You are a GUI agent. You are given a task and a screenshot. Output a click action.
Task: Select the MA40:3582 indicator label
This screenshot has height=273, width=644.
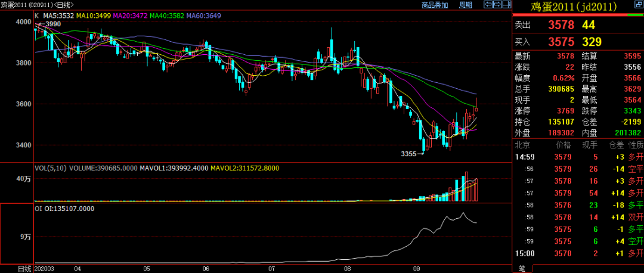167,16
